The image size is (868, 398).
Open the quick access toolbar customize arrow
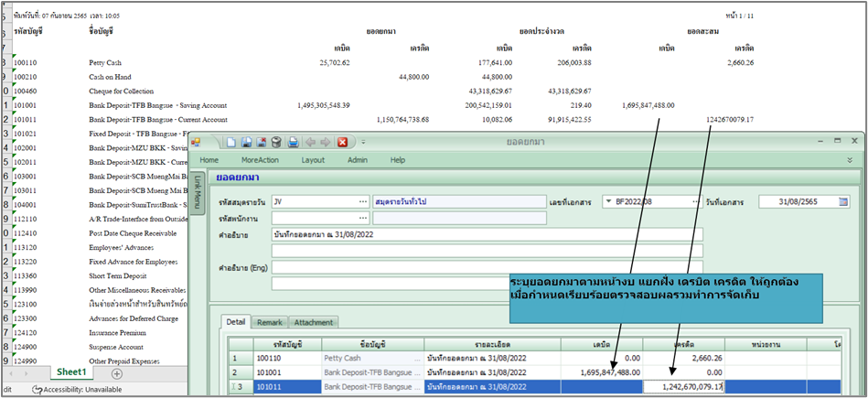(362, 142)
